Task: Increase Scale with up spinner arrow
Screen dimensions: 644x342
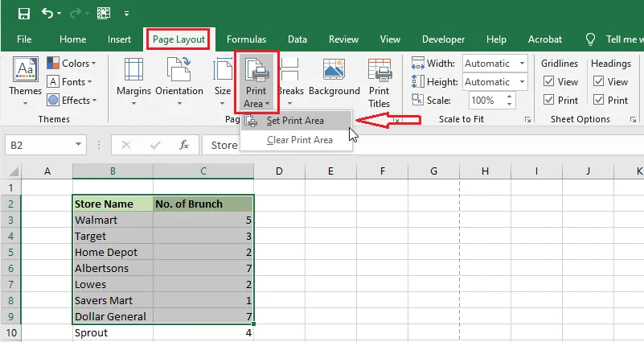Action: tap(509, 97)
